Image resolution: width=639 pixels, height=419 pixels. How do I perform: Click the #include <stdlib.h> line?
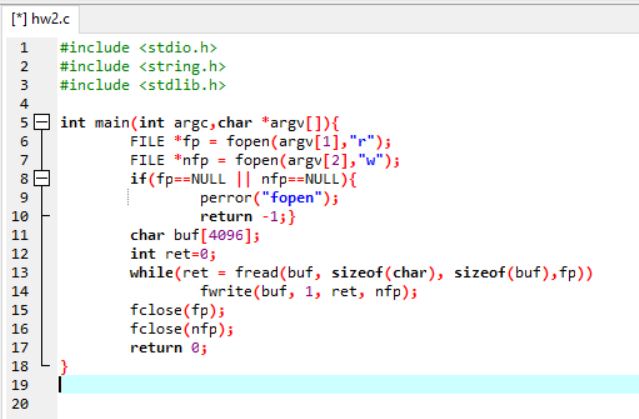[x=143, y=85]
